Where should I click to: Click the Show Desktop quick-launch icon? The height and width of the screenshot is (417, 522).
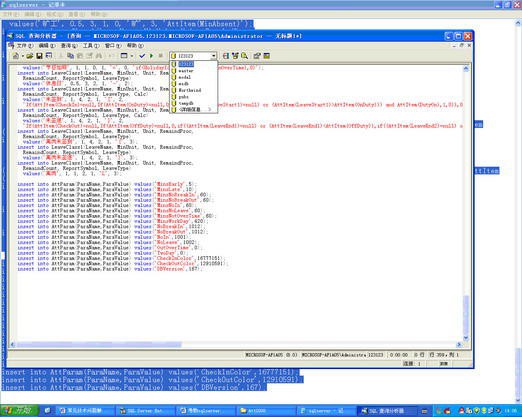coord(48,411)
